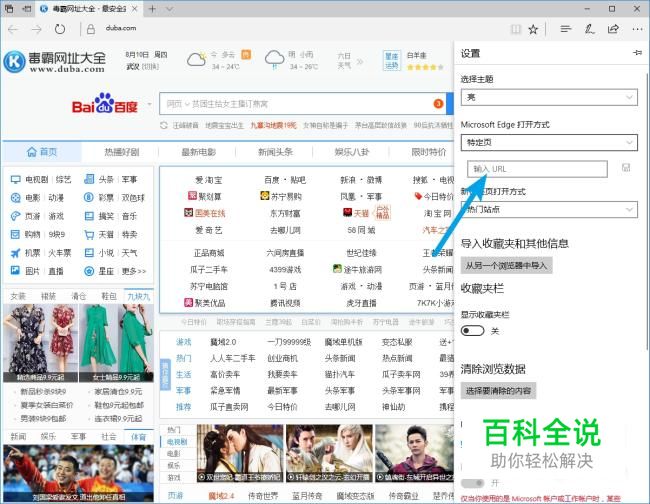The height and width of the screenshot is (504, 650).
Task: Click the orange hot search badge
Action: [x=438, y=103]
